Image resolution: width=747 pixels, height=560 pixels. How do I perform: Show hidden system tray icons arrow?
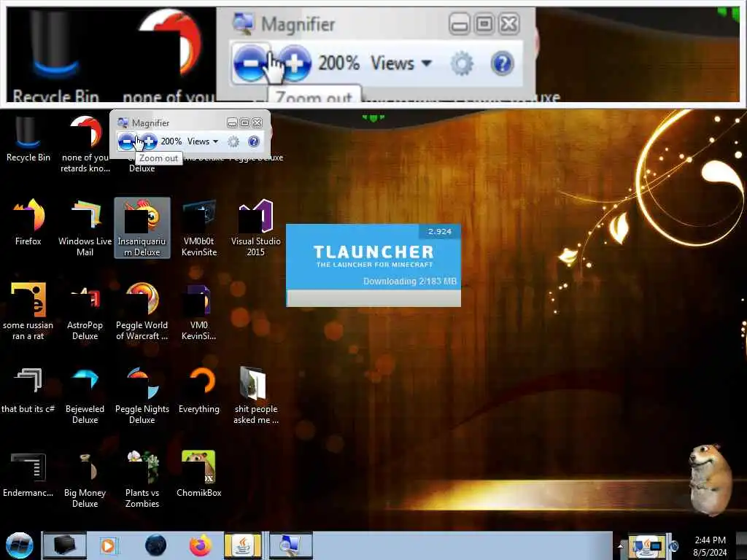tap(620, 546)
